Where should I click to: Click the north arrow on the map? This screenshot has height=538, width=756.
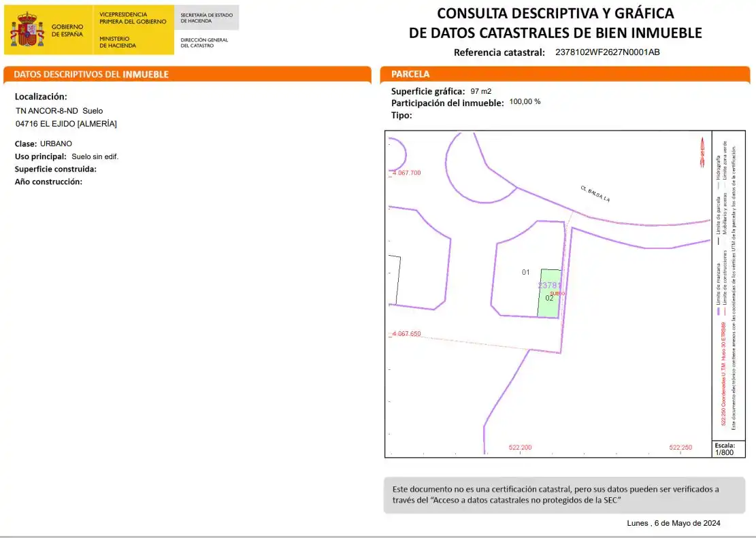(x=702, y=152)
